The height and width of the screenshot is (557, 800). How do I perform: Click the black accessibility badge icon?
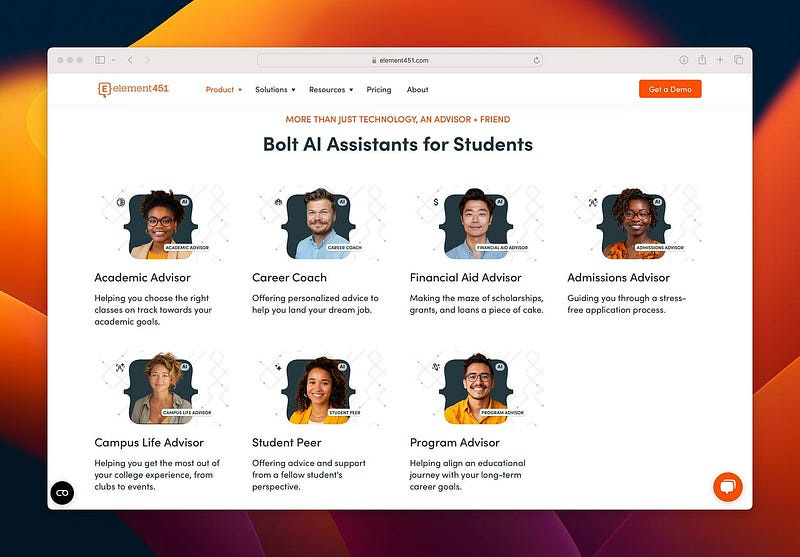click(62, 493)
